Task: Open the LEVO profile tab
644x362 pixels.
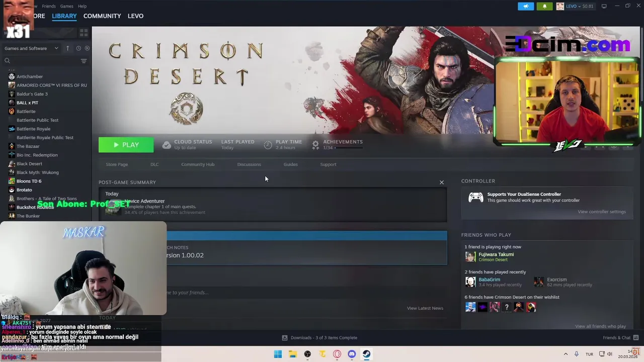Action: [x=136, y=16]
